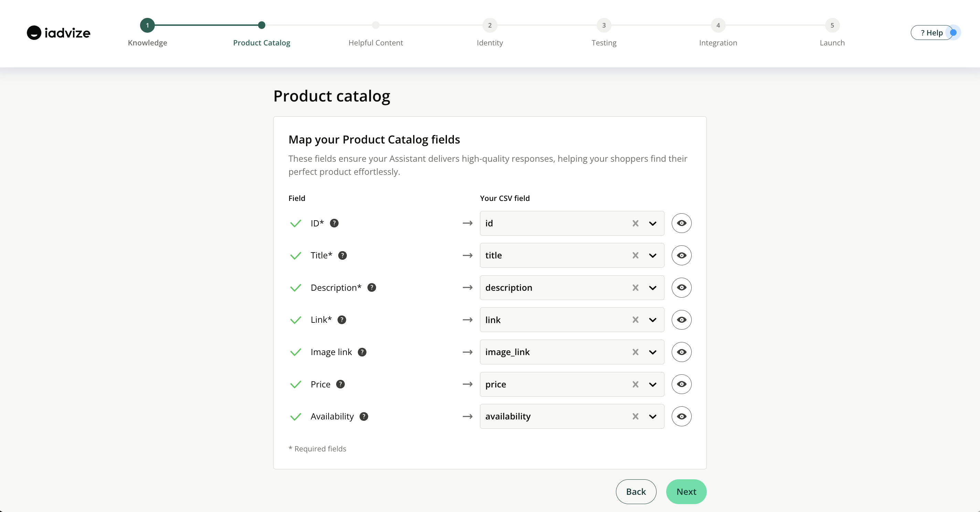This screenshot has height=512, width=980.
Task: Click the help icon next to Link
Action: 342,320
